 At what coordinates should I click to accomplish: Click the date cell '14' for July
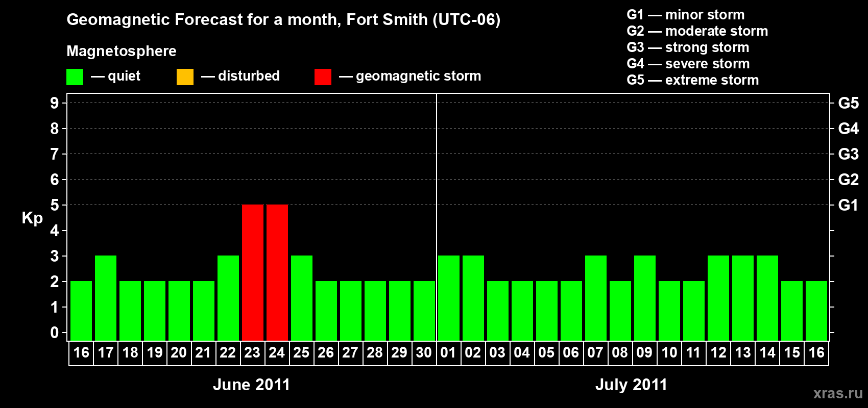coord(767,353)
